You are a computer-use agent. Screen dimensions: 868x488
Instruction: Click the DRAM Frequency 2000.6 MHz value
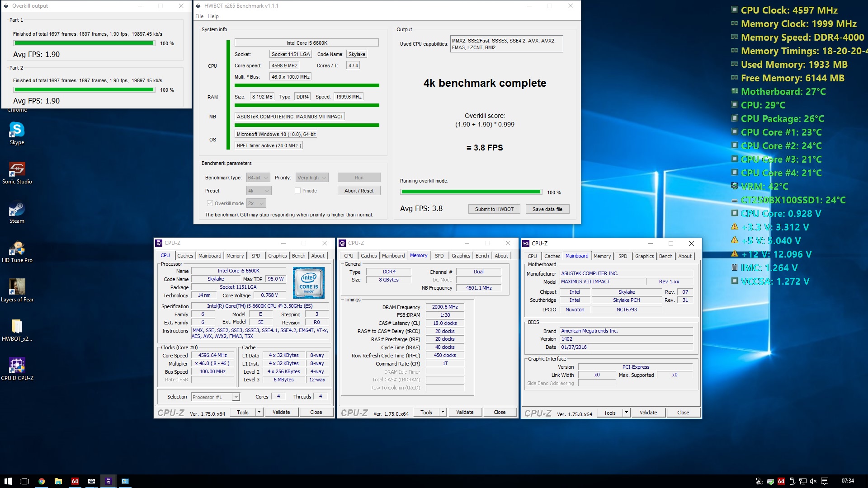point(445,307)
